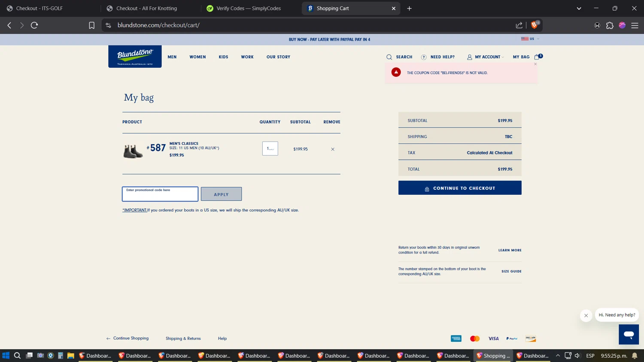
Task: Go forward in browser history
Action: pyautogui.click(x=22, y=25)
